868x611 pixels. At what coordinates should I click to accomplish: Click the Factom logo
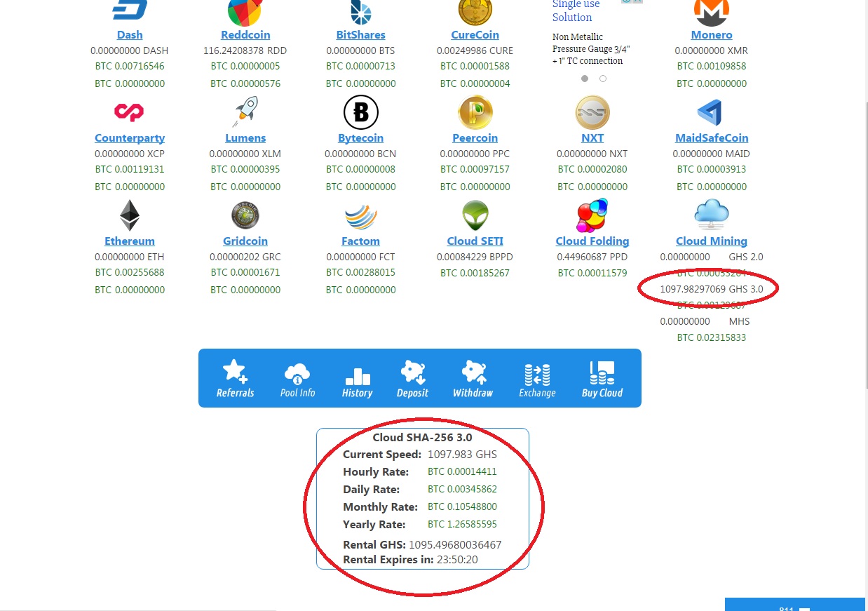click(x=360, y=217)
